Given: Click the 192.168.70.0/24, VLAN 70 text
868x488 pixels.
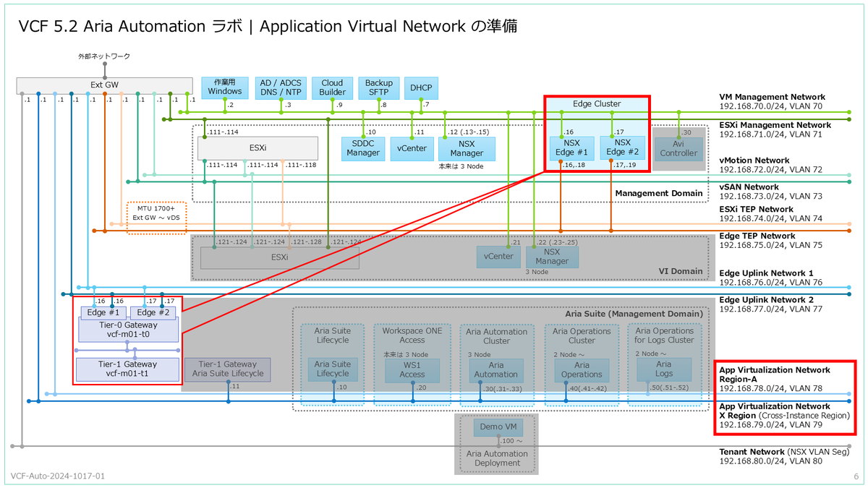Looking at the screenshot, I should point(770,107).
